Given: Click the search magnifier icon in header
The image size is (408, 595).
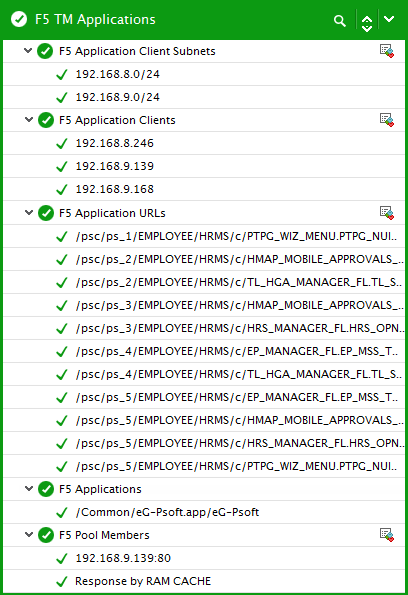Looking at the screenshot, I should pos(340,21).
